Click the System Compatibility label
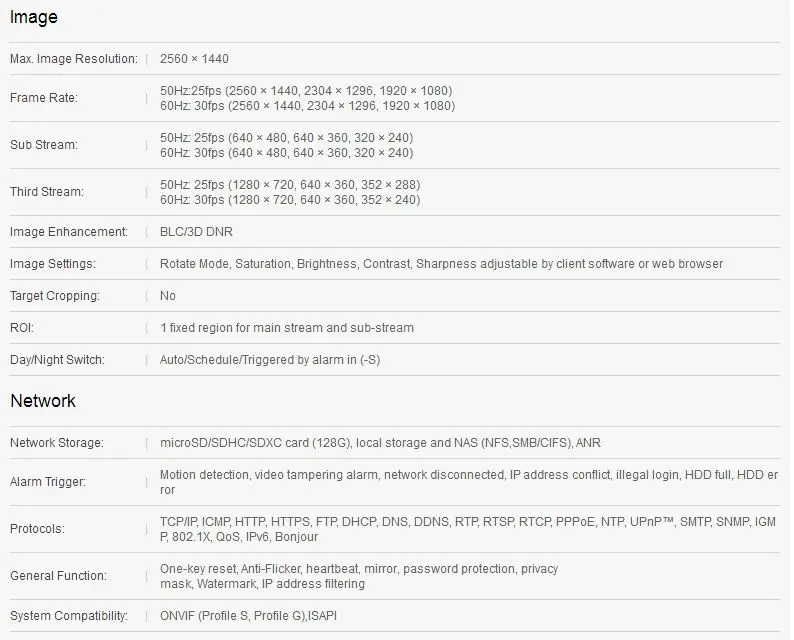Image resolution: width=794 pixels, height=640 pixels. (69, 616)
